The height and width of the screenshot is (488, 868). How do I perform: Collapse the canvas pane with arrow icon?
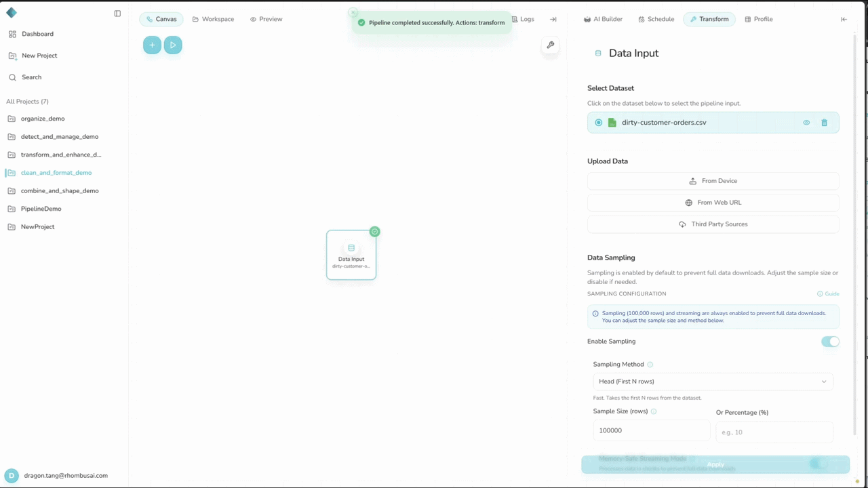[x=553, y=19]
